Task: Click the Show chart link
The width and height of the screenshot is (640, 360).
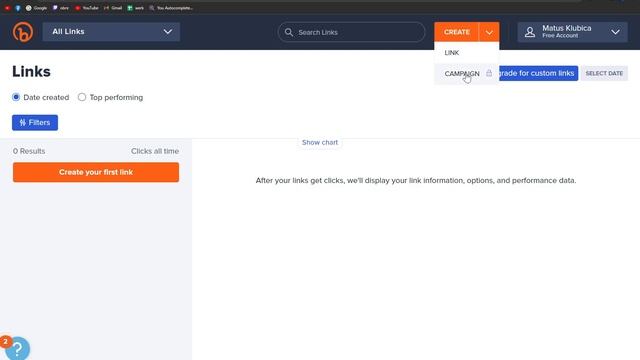Action: coord(320,142)
